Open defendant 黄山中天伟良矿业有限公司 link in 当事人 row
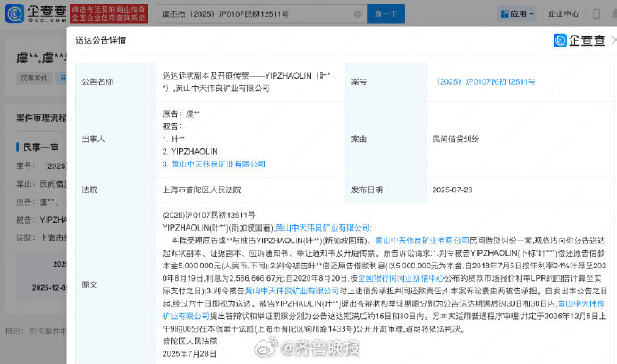Viewport: 617px width, 364px height. click(218, 164)
